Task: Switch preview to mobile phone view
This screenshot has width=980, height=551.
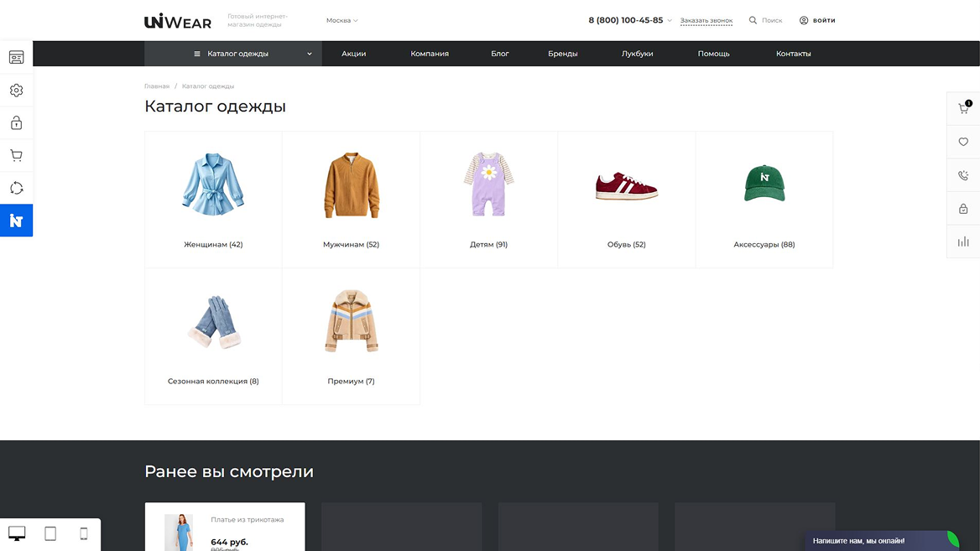Action: [83, 533]
